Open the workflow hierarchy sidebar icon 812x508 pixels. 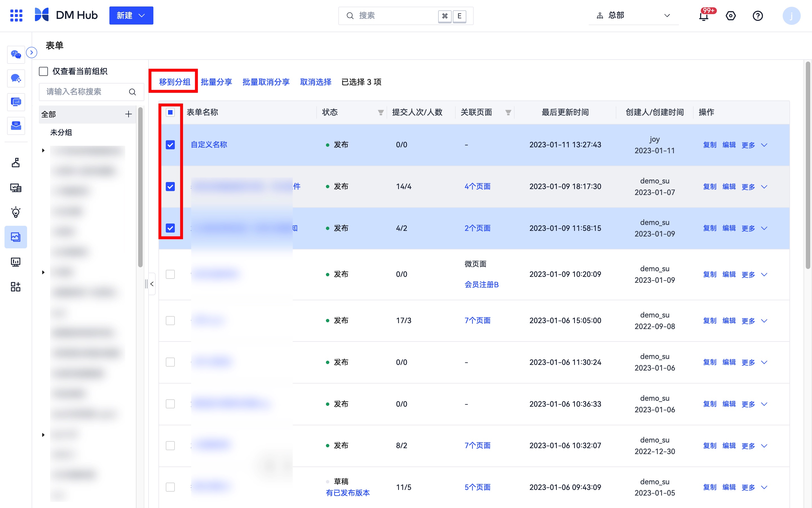tap(16, 163)
